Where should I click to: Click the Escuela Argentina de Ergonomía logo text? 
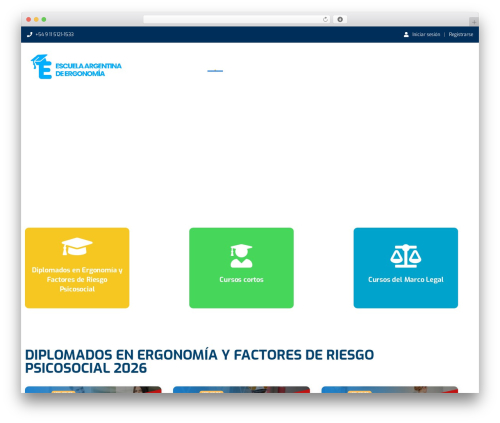click(88, 70)
